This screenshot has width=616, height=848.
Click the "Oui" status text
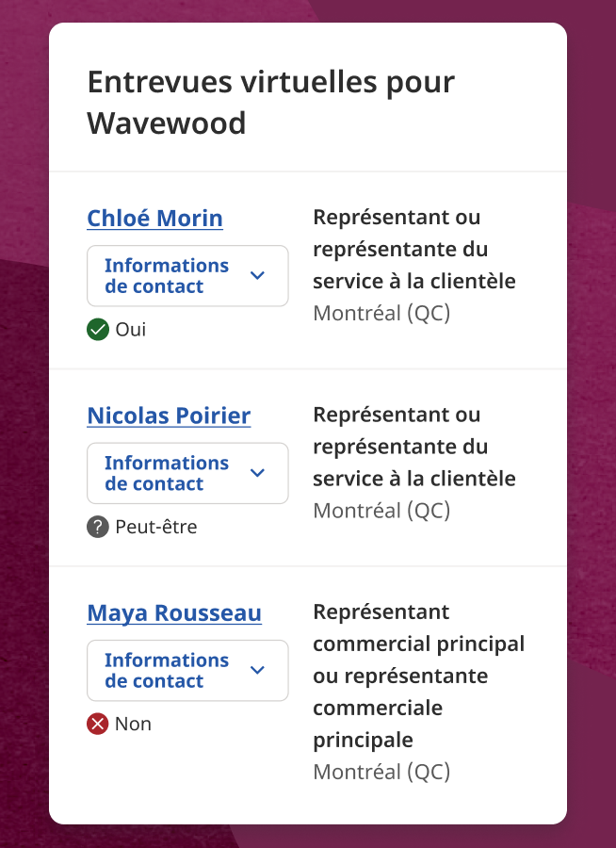131,330
